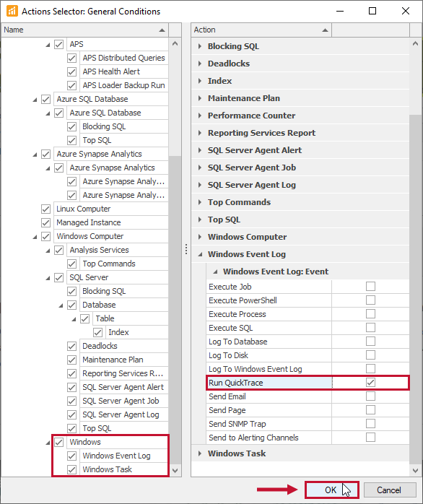The image size is (423, 504).
Task: Enable the Log To Database checkbox
Action: [370, 342]
